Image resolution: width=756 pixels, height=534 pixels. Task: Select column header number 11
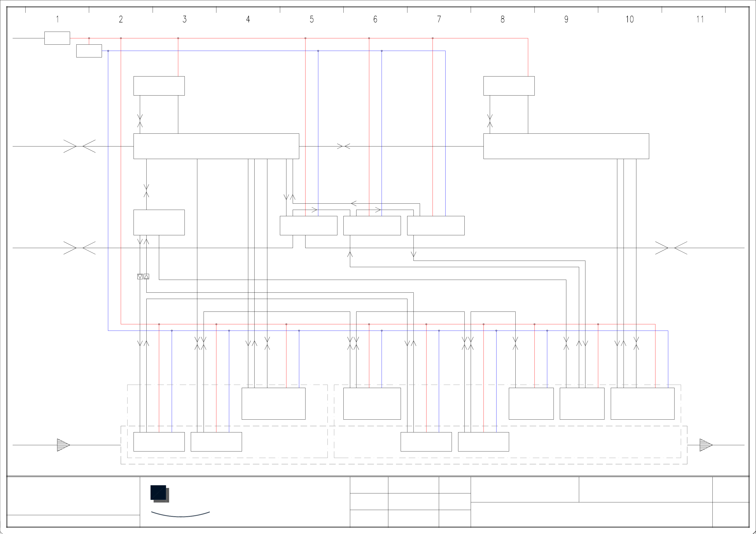click(700, 19)
